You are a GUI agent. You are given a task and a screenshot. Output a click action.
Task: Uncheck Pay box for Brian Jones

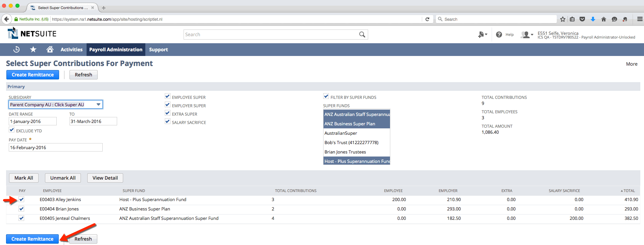pyautogui.click(x=21, y=209)
